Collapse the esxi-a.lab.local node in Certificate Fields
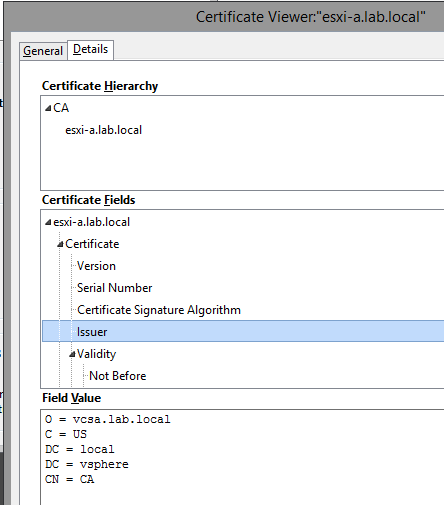444x505 pixels. coord(48,222)
